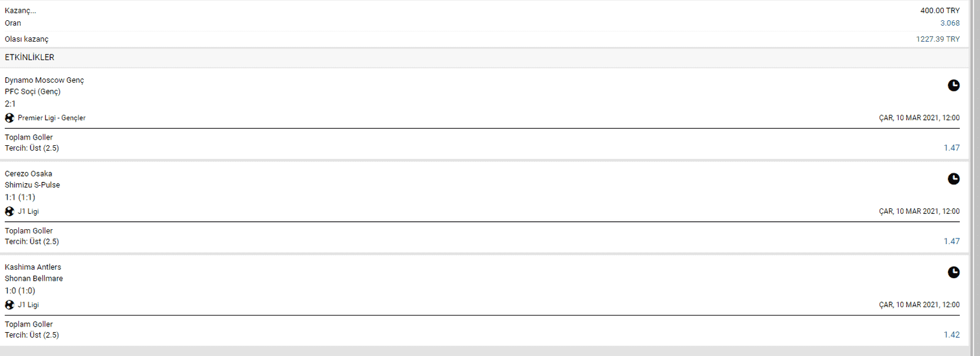Select the ETKİNLİKLER section header

[x=29, y=57]
